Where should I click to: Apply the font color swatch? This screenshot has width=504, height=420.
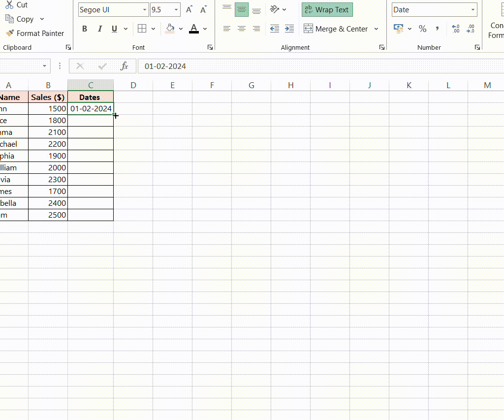(194, 29)
